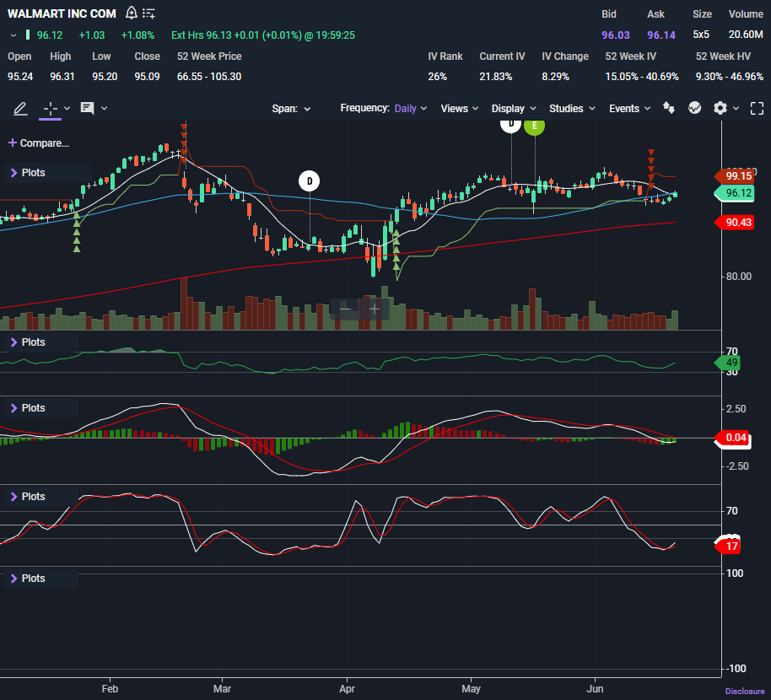Expand Plots for the RSI pane
This screenshot has width=771, height=700.
pyautogui.click(x=29, y=342)
